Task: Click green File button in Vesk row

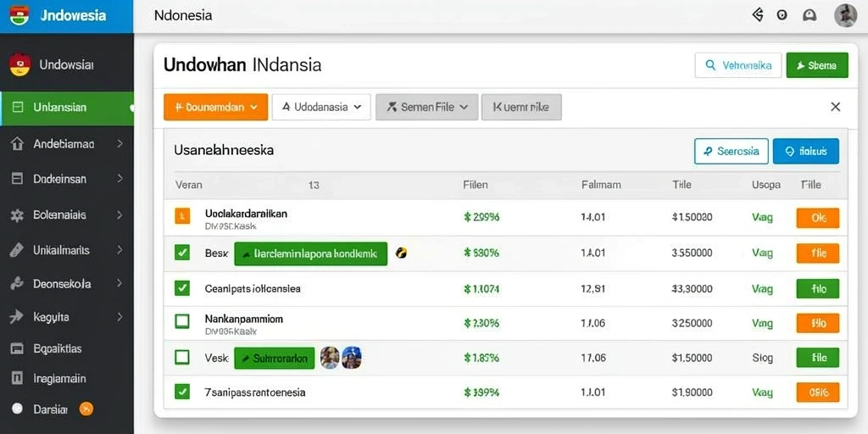Action: pos(818,358)
